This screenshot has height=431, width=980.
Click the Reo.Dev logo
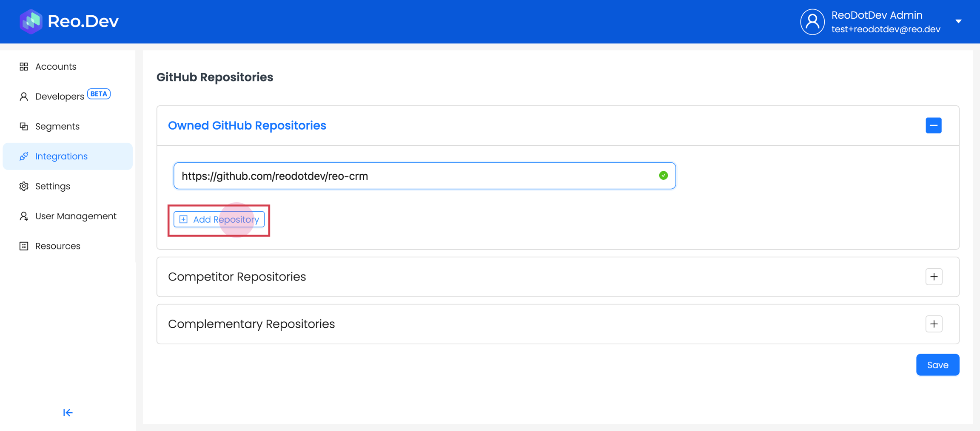(x=69, y=21)
